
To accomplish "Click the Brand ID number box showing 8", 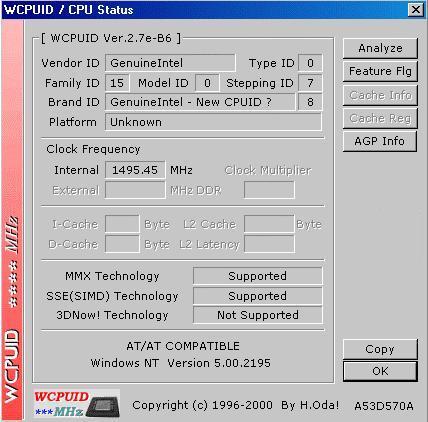I will click(x=310, y=102).
